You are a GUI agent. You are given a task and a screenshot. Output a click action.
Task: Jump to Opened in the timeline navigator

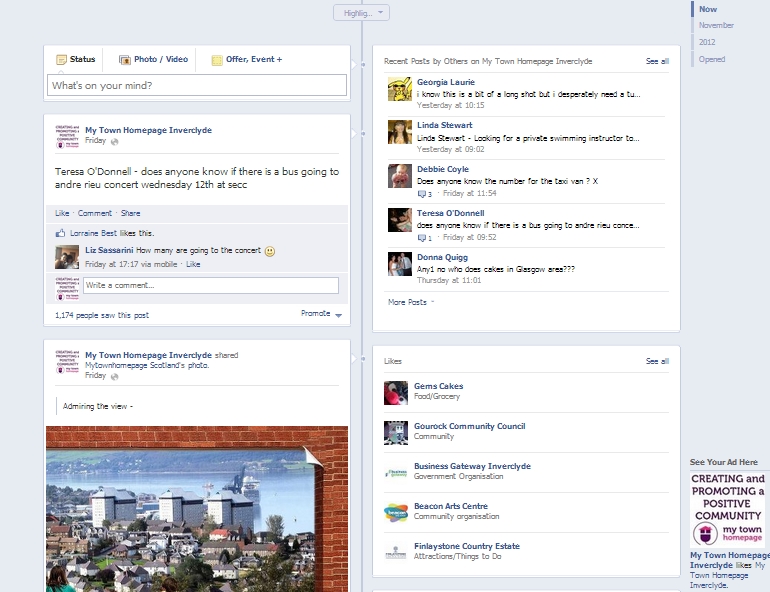click(712, 59)
